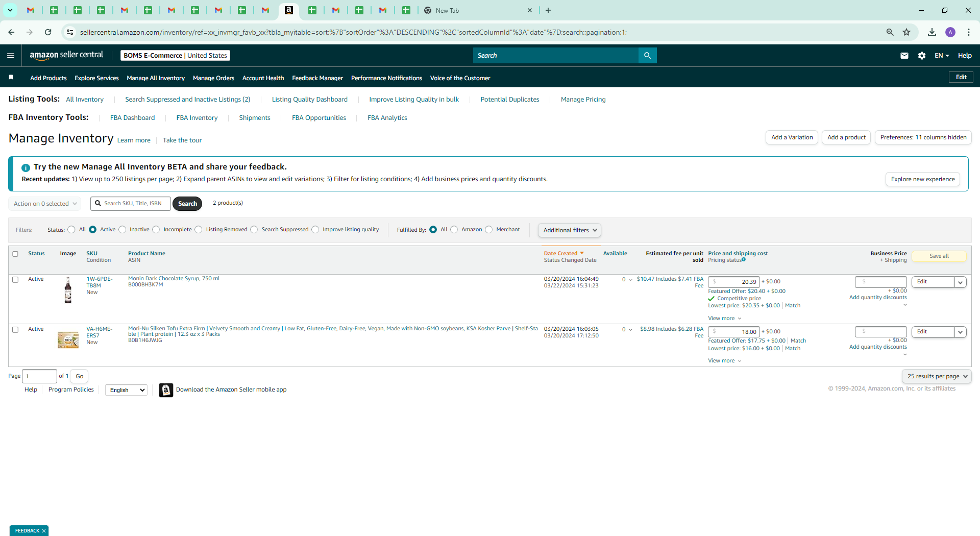
Task: Open the English footer language selector
Action: tap(127, 390)
